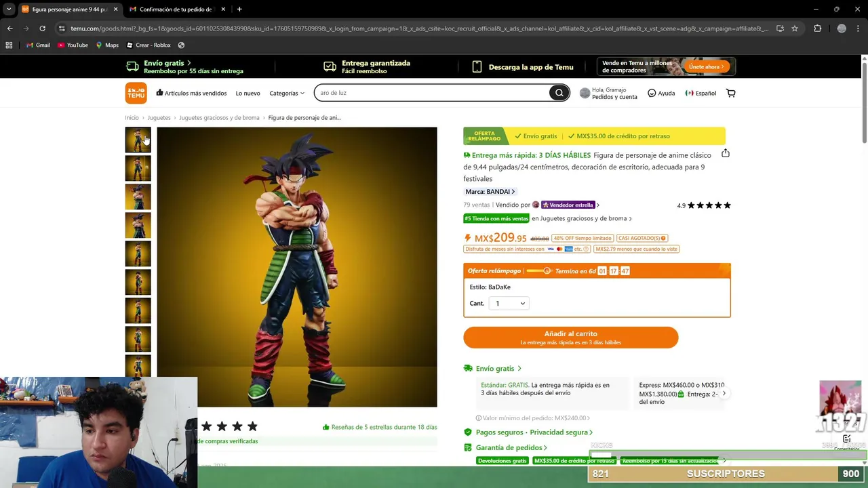The width and height of the screenshot is (868, 488).
Task: Open the Español language selector
Action: coord(701,93)
